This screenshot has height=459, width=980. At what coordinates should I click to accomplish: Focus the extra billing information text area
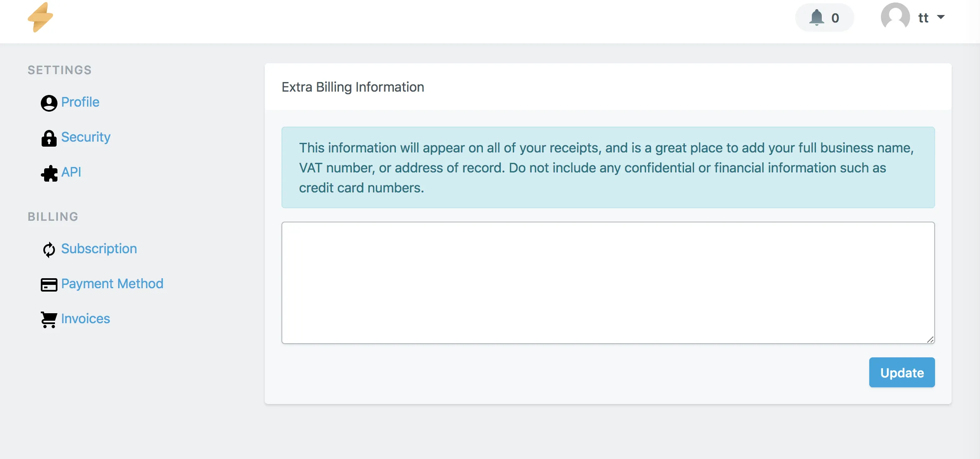tap(608, 283)
